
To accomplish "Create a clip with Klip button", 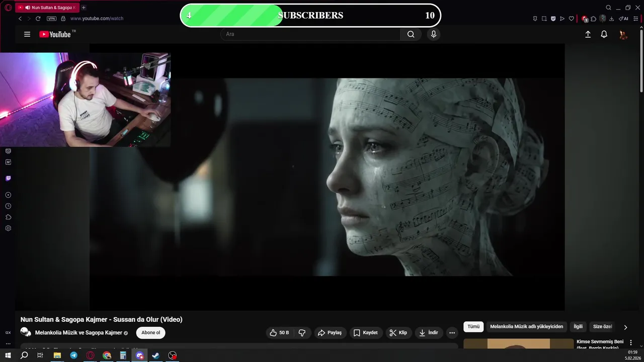I will 398,333.
